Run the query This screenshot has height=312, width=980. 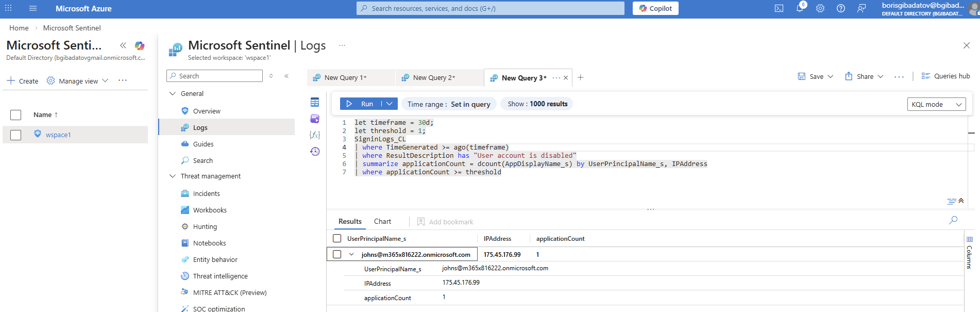pyautogui.click(x=360, y=104)
